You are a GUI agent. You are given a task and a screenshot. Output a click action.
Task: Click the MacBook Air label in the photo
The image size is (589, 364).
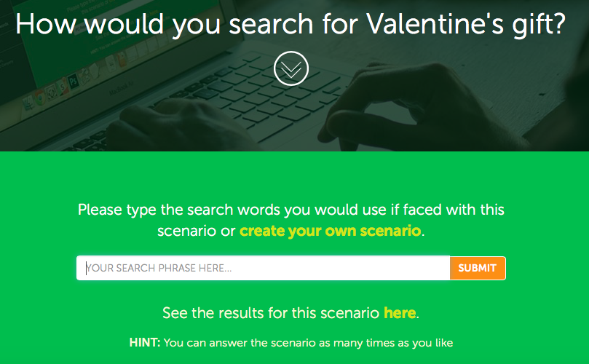click(121, 89)
